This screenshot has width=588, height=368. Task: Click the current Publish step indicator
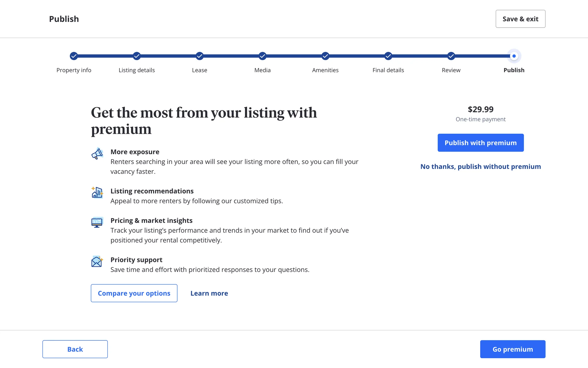click(x=514, y=56)
